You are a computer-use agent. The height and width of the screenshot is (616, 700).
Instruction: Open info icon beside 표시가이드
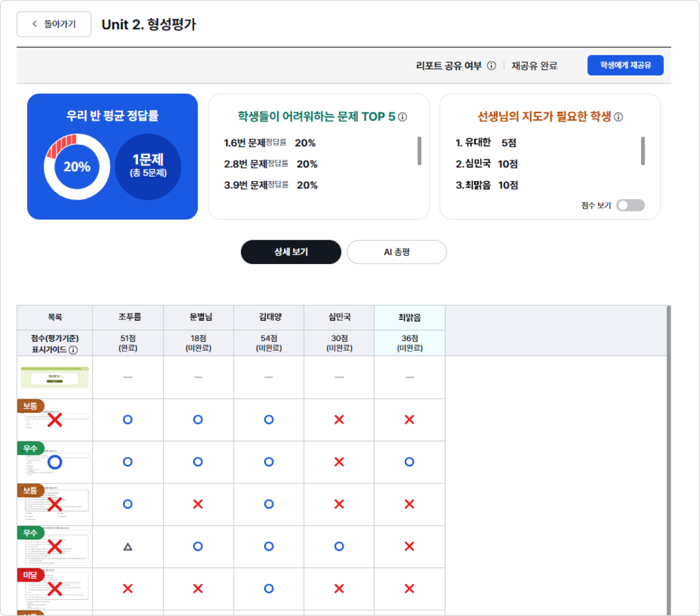[x=73, y=350]
